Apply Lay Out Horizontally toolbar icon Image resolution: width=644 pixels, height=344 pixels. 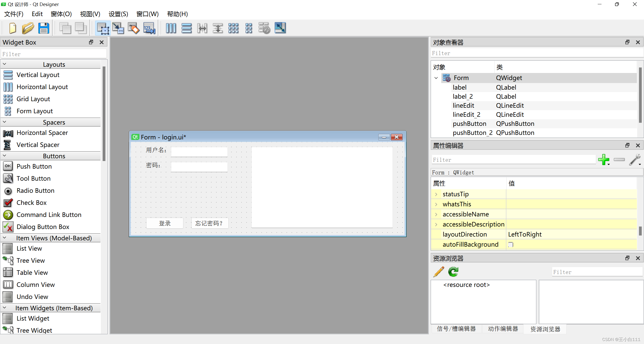coord(171,28)
